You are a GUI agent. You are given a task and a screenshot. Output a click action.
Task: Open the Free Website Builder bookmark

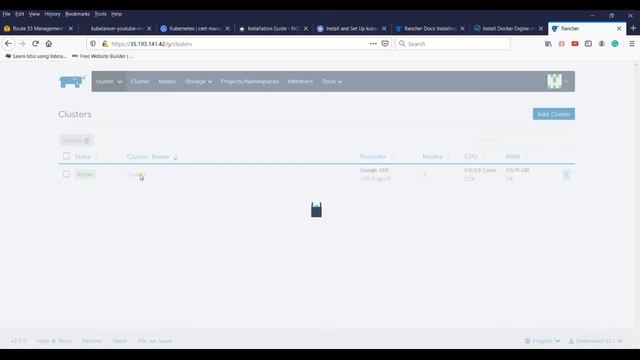coord(103,56)
